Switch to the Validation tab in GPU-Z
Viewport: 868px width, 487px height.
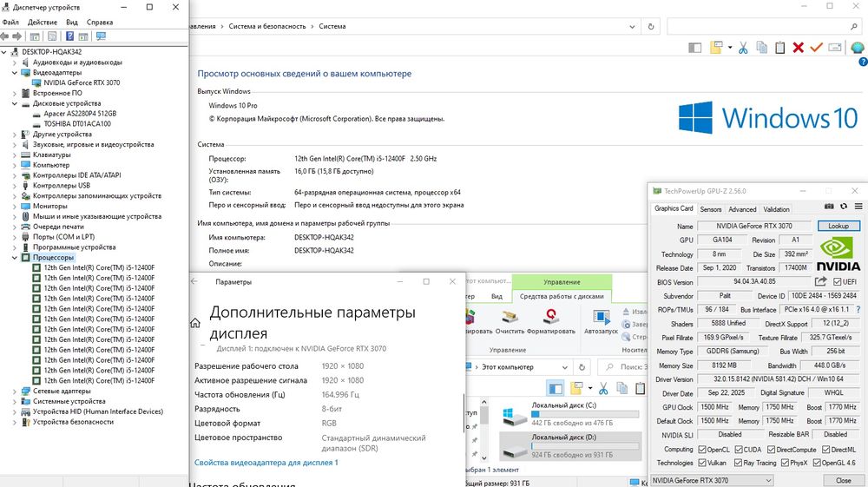(x=776, y=209)
